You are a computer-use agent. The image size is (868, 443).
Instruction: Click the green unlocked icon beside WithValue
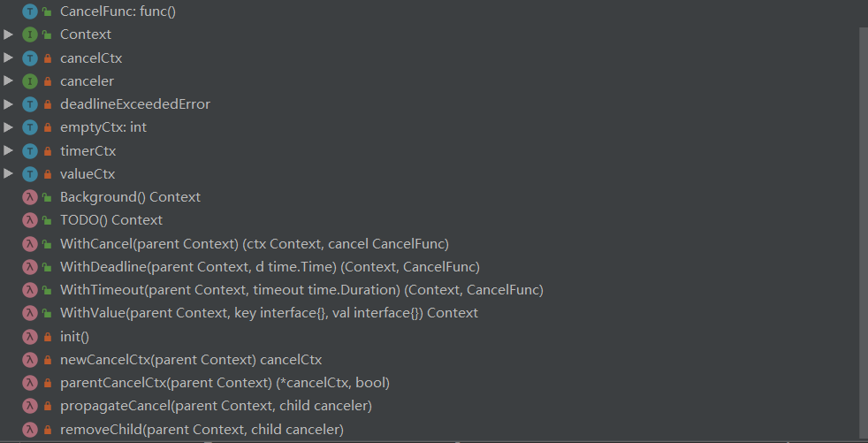pos(47,313)
